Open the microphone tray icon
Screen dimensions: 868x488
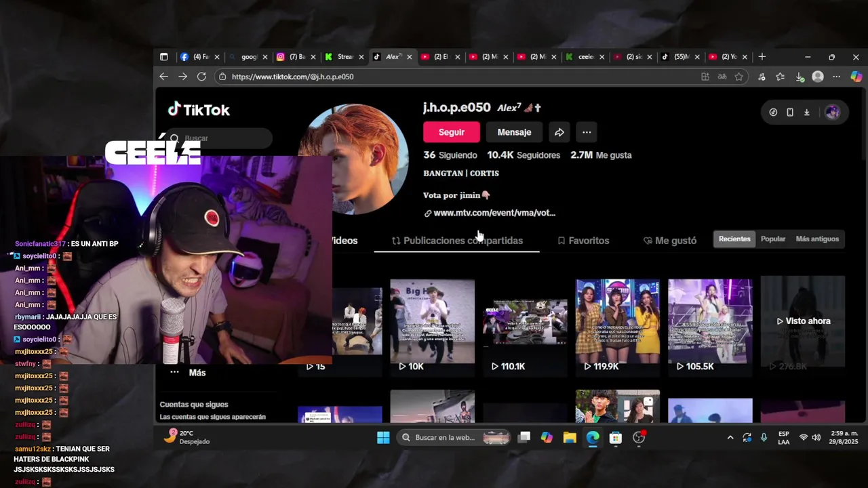tap(764, 438)
